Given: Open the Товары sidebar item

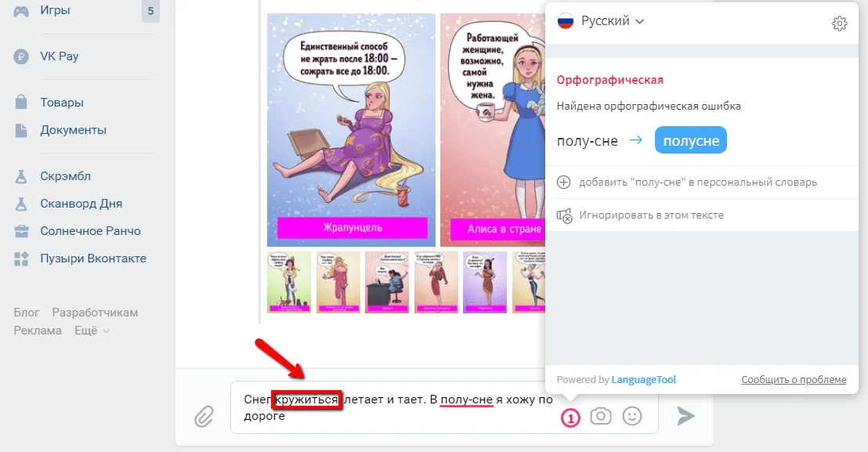Looking at the screenshot, I should point(61,103).
